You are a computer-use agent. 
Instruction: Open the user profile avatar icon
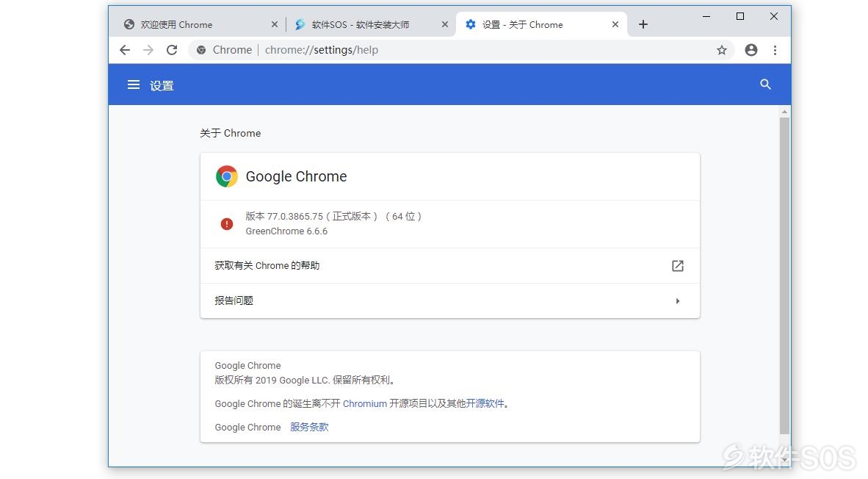pos(751,50)
